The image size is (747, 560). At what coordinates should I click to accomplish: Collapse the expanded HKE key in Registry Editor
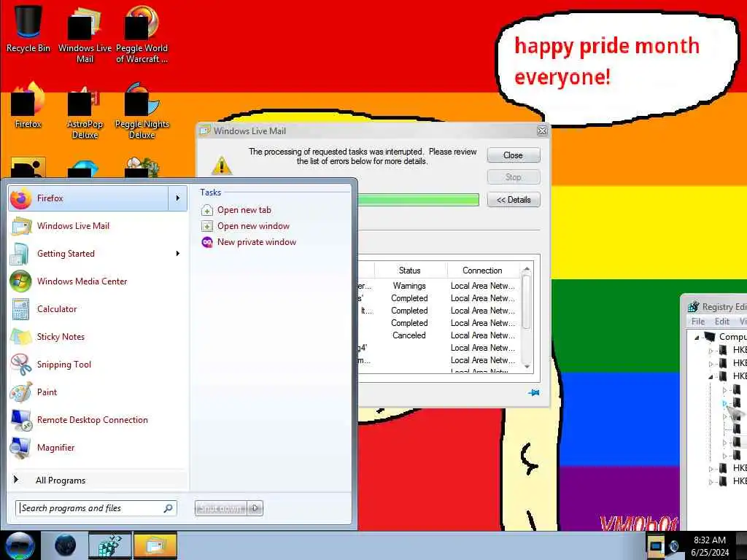click(711, 377)
